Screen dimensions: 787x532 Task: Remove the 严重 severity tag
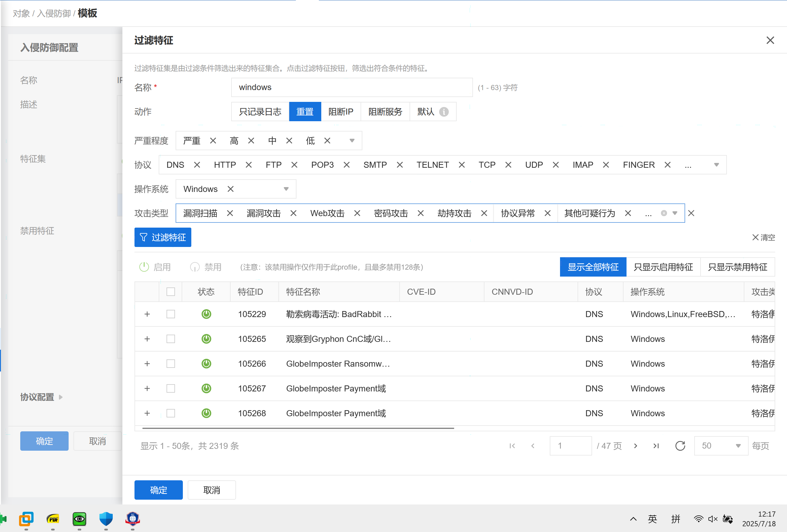tap(213, 141)
